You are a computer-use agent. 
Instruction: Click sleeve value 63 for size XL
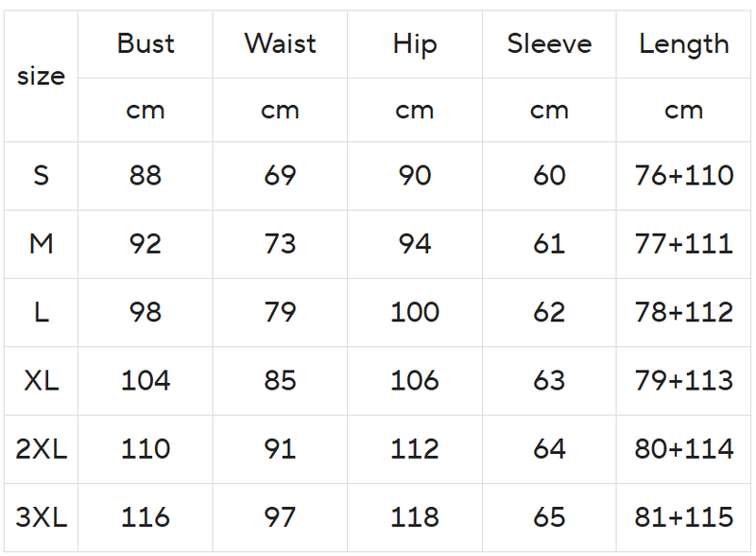click(x=549, y=380)
